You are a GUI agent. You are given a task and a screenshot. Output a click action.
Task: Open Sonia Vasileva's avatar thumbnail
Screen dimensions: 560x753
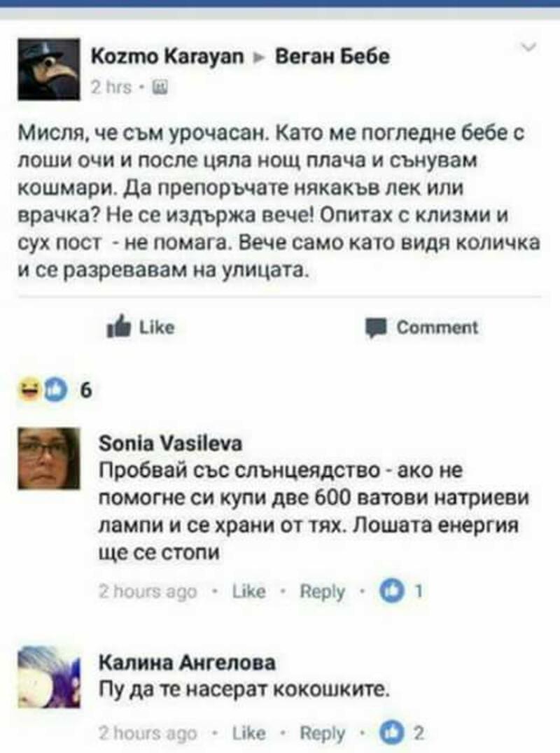[49, 458]
